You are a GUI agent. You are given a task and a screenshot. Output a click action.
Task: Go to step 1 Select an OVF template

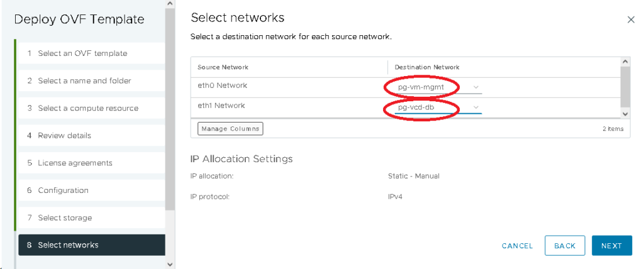coord(82,53)
